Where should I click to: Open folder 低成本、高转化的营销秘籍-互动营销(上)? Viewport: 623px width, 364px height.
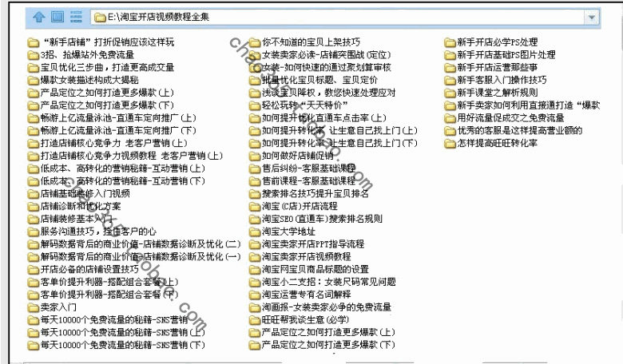pos(117,168)
